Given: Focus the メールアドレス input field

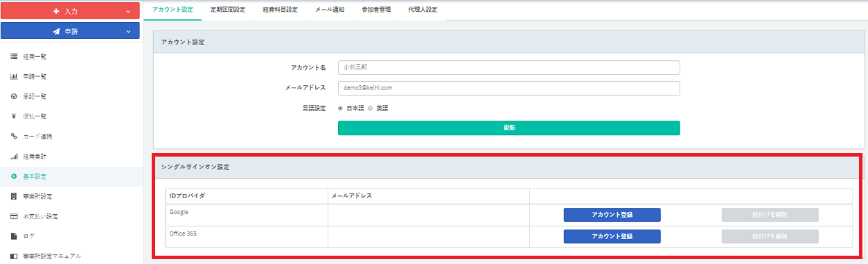Looking at the screenshot, I should tap(508, 88).
